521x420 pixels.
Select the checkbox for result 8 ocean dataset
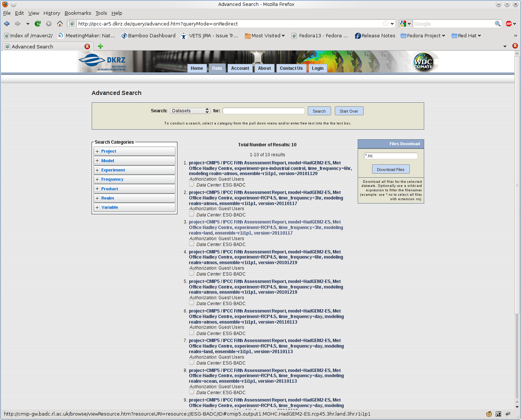(191, 392)
